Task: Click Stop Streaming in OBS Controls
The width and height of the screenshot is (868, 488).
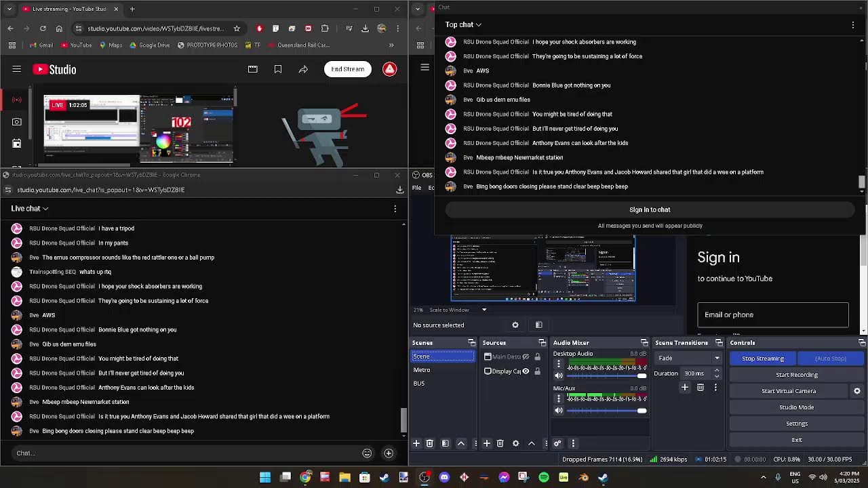Action: (x=763, y=359)
